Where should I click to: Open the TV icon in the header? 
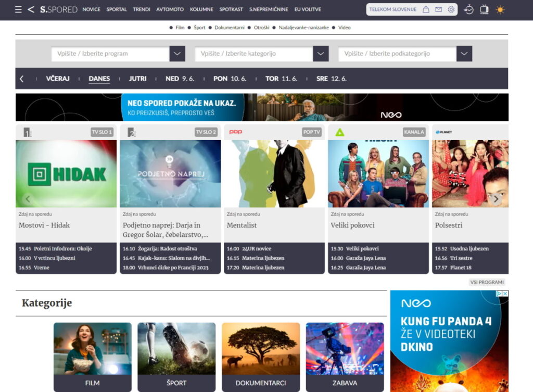tap(484, 9)
